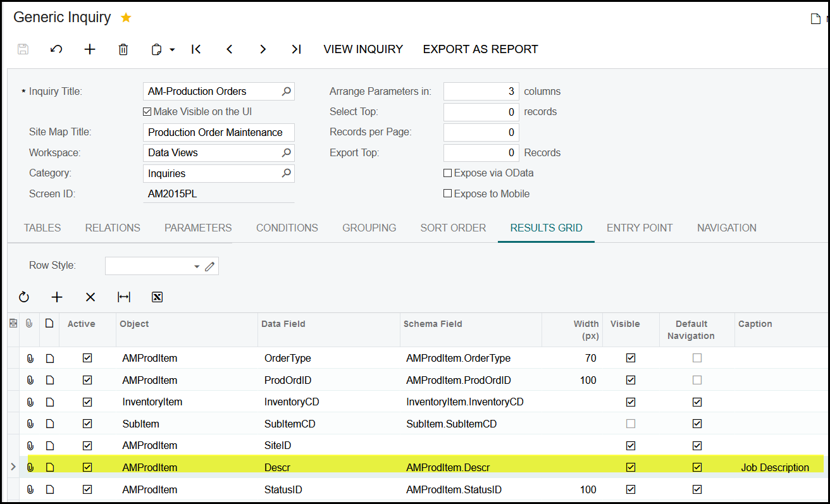Click the Site Map Title input field
The width and height of the screenshot is (830, 504).
point(218,133)
